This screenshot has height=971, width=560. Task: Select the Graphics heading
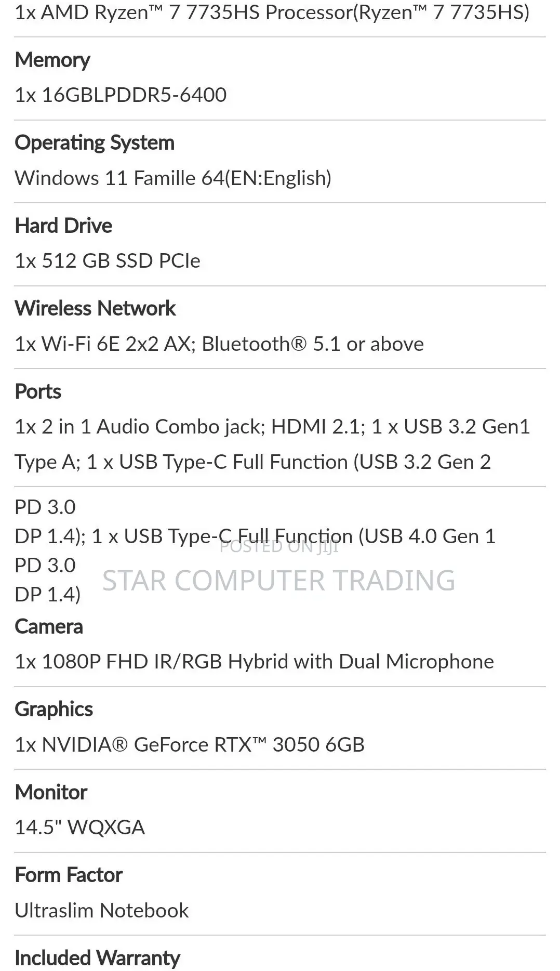point(54,709)
